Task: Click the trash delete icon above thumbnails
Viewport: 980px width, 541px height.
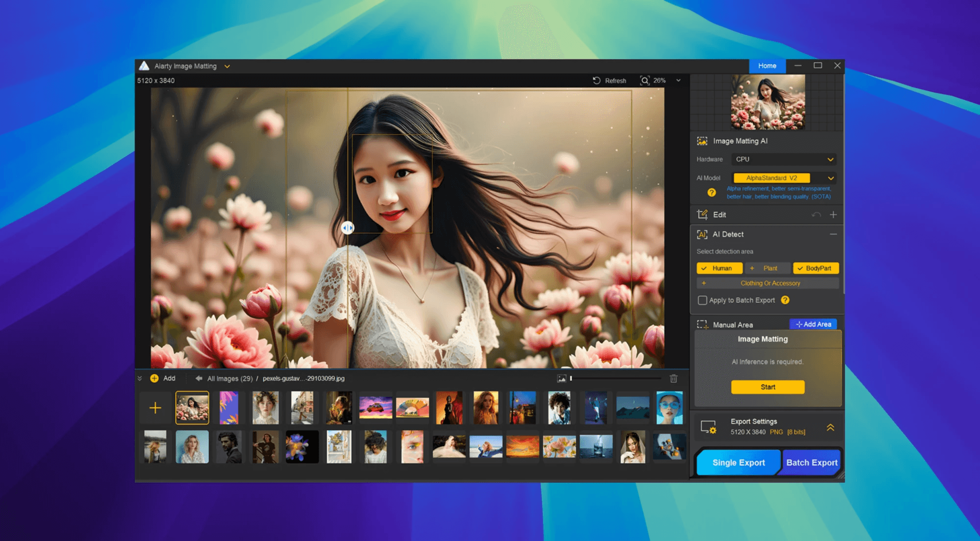Action: pyautogui.click(x=674, y=378)
